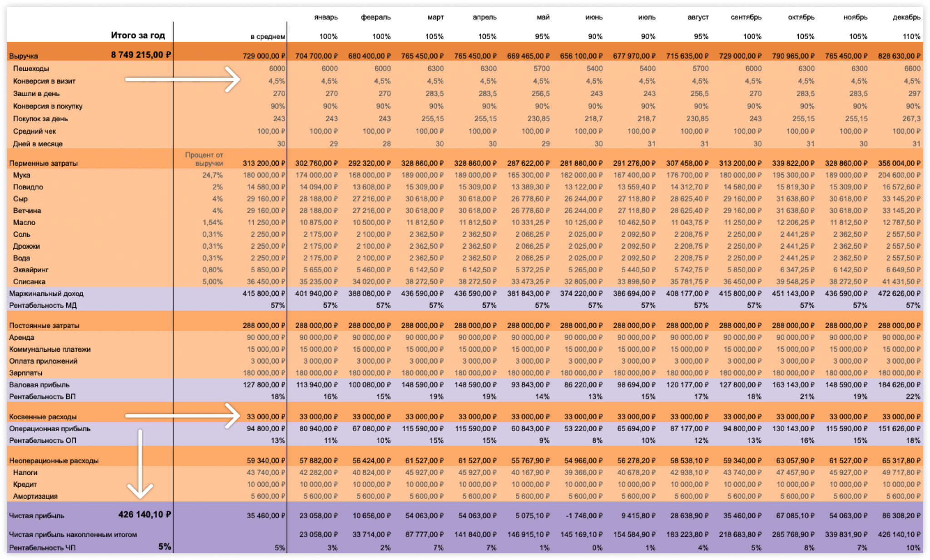Image resolution: width=930 pixels, height=560 pixels.
Task: Click the white arrow next to Косвенные расходы
Action: tap(183, 415)
